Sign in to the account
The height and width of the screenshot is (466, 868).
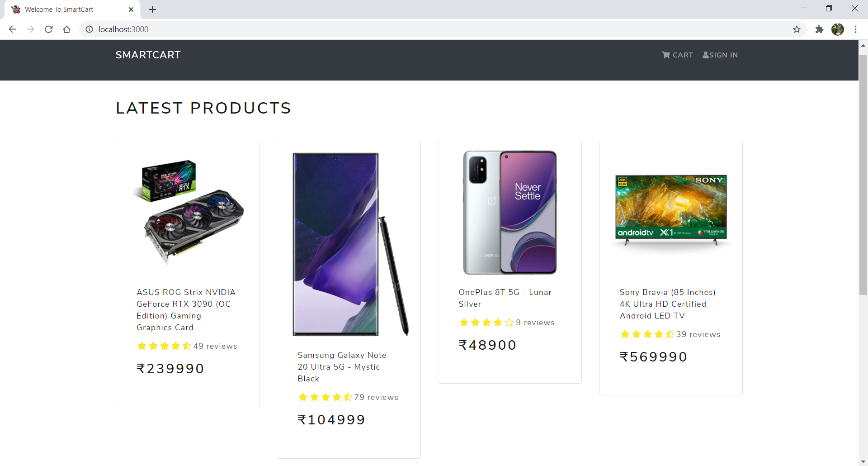[x=720, y=55]
